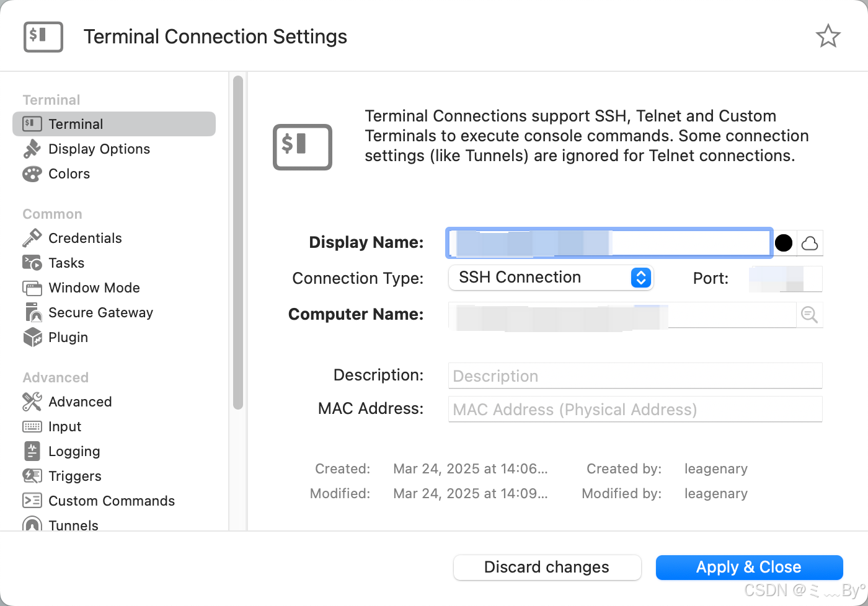Image resolution: width=868 pixels, height=606 pixels.
Task: Collapse the Common section in sidebar
Action: click(52, 214)
